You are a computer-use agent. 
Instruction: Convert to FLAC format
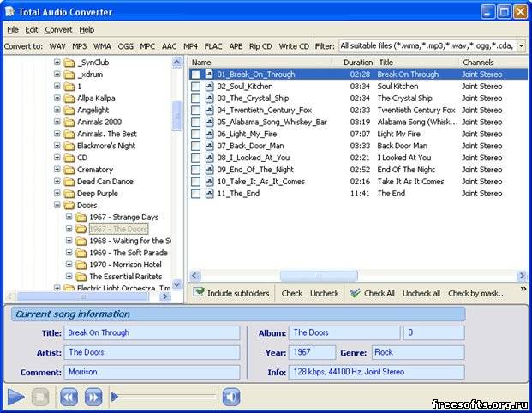click(x=213, y=46)
